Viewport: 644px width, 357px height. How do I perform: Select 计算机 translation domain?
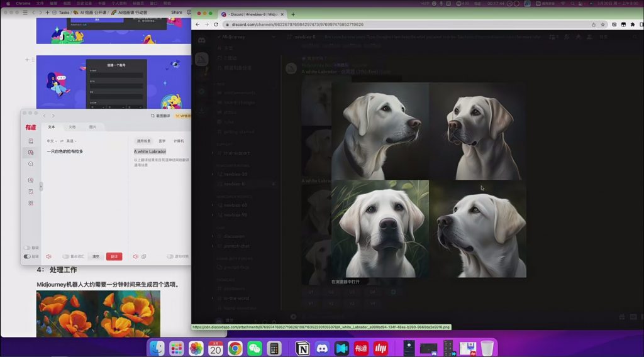pyautogui.click(x=179, y=141)
